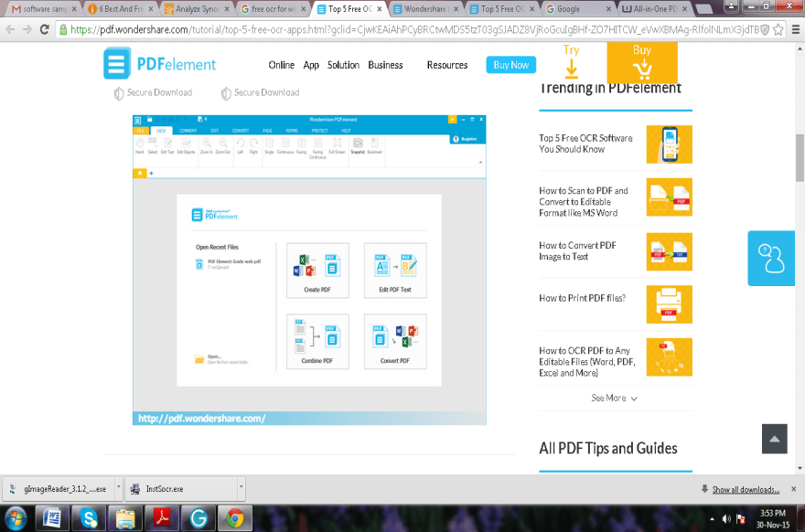
Task: Click the blue Buy Now button
Action: (x=511, y=65)
